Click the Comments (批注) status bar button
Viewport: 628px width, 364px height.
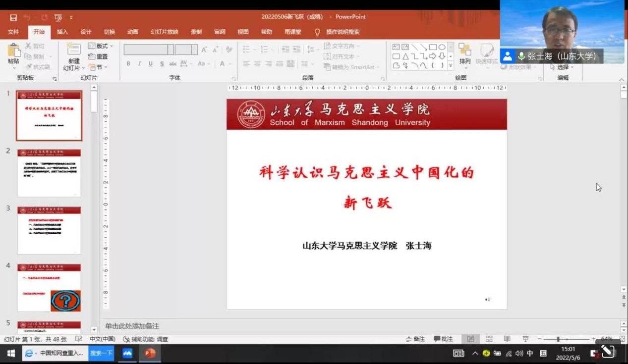tap(443, 339)
